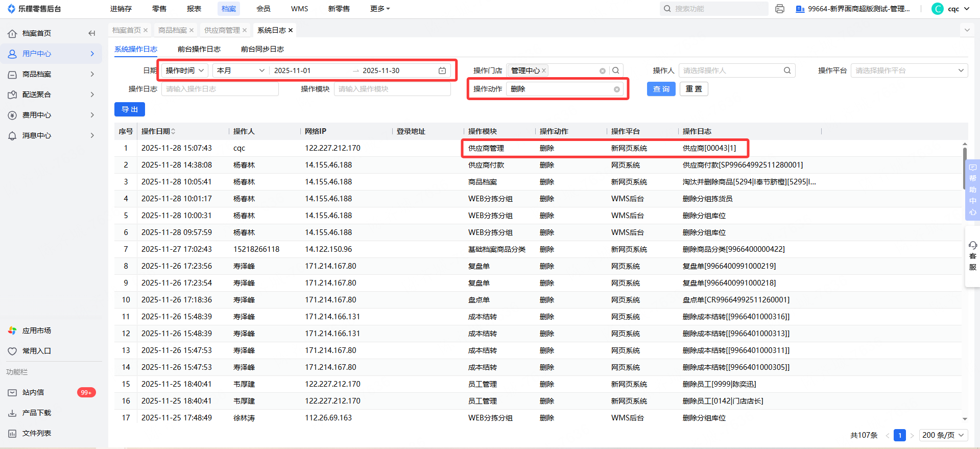Open the calendar date picker icon
Screen dimensions: 980x449
pyautogui.click(x=442, y=70)
